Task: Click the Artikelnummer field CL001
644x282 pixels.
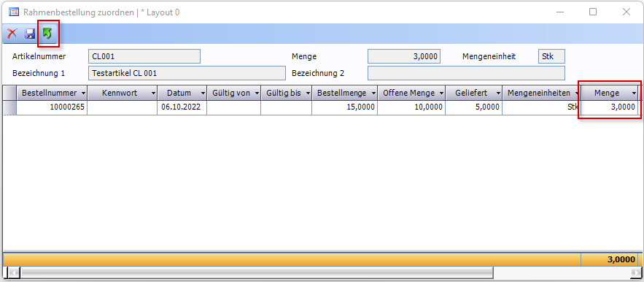Action: pos(144,56)
